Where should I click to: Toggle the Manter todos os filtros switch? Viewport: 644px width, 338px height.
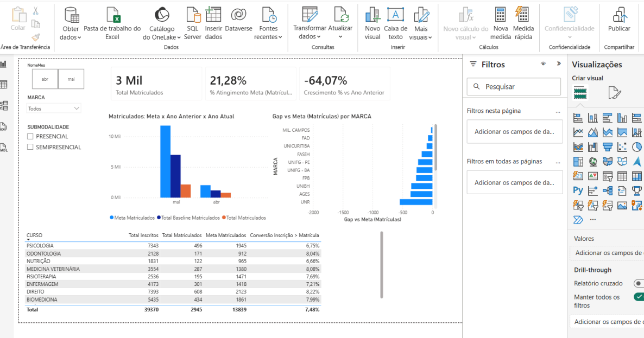[x=639, y=297]
